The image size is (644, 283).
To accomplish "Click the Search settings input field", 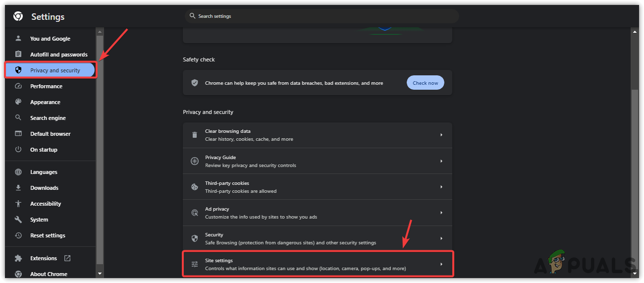I will (322, 16).
